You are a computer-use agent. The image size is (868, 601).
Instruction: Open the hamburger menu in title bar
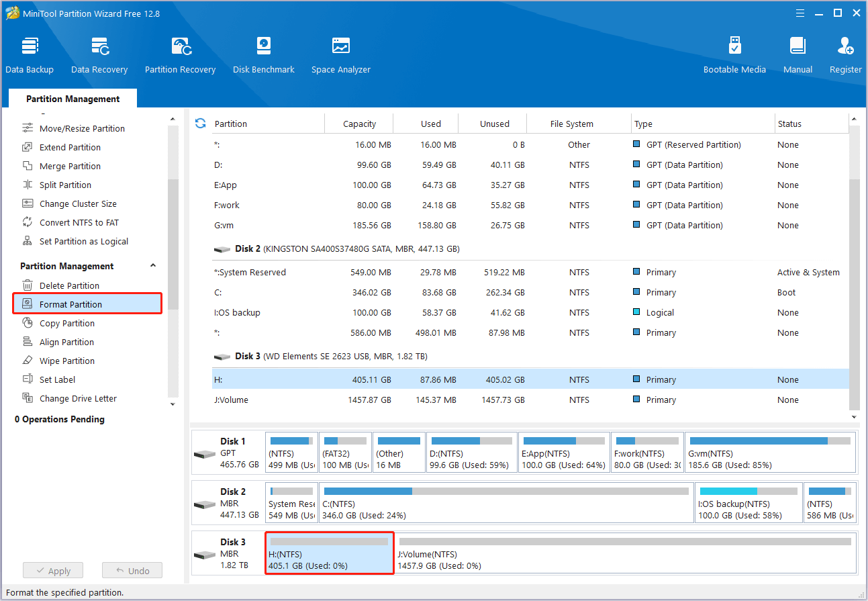[x=800, y=13]
